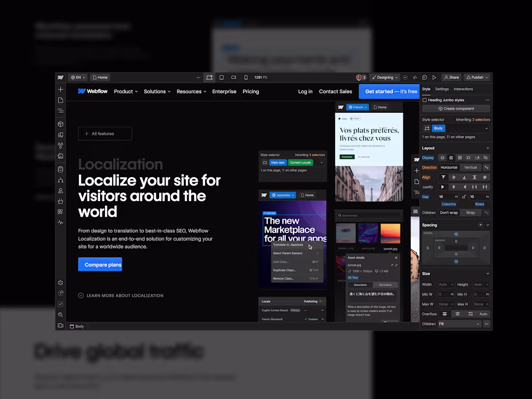Click the Share button

(x=452, y=77)
